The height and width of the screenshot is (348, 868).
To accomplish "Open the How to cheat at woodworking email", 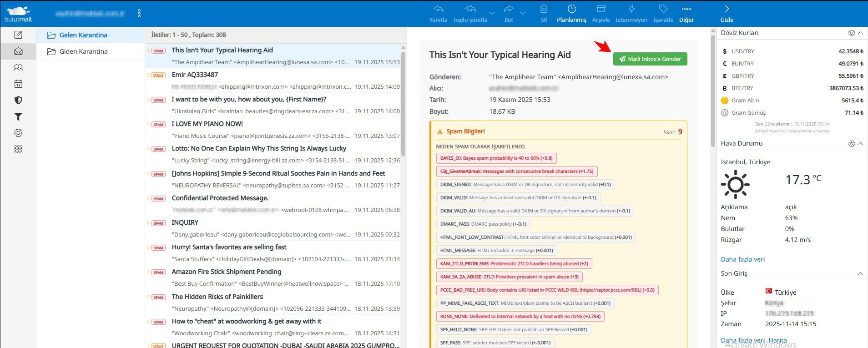I will (x=273, y=327).
